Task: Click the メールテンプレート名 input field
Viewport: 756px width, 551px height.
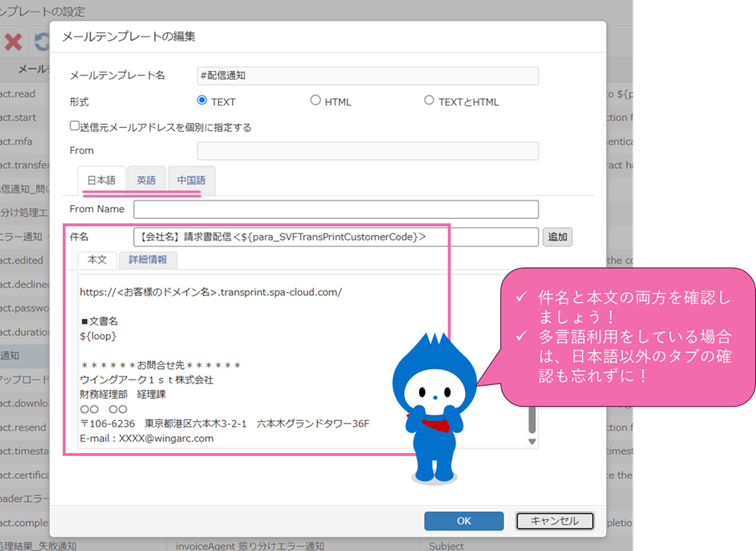Action: 368,76
